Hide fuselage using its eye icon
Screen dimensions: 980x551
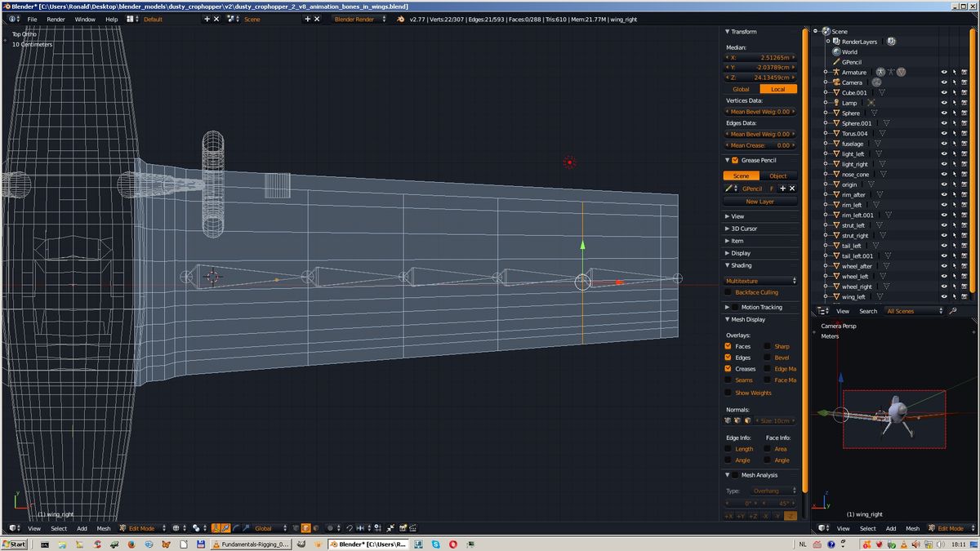[x=944, y=144]
